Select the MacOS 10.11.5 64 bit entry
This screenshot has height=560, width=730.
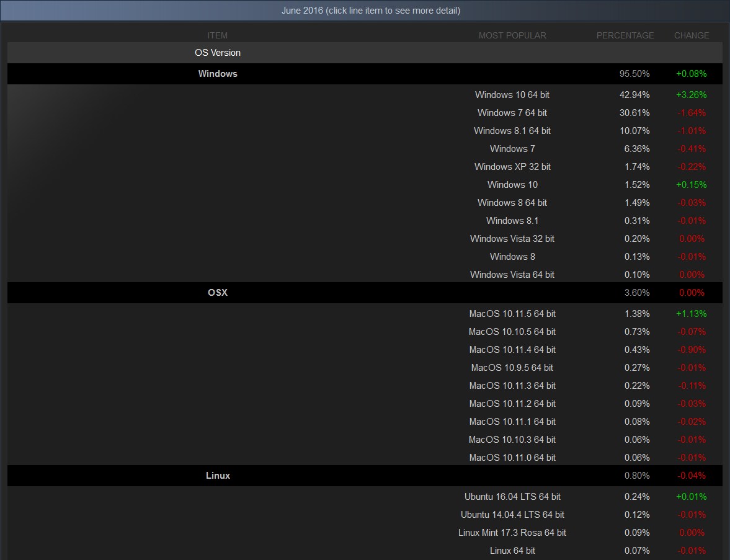(x=512, y=313)
